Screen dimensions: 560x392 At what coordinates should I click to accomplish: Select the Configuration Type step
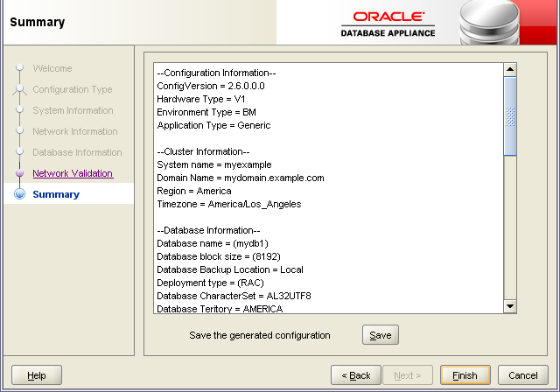72,89
